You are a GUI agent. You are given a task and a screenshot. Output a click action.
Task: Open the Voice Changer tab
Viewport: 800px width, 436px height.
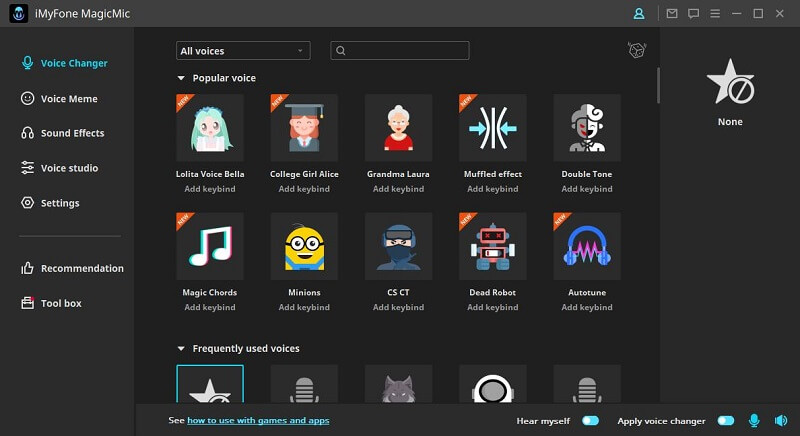[64, 63]
